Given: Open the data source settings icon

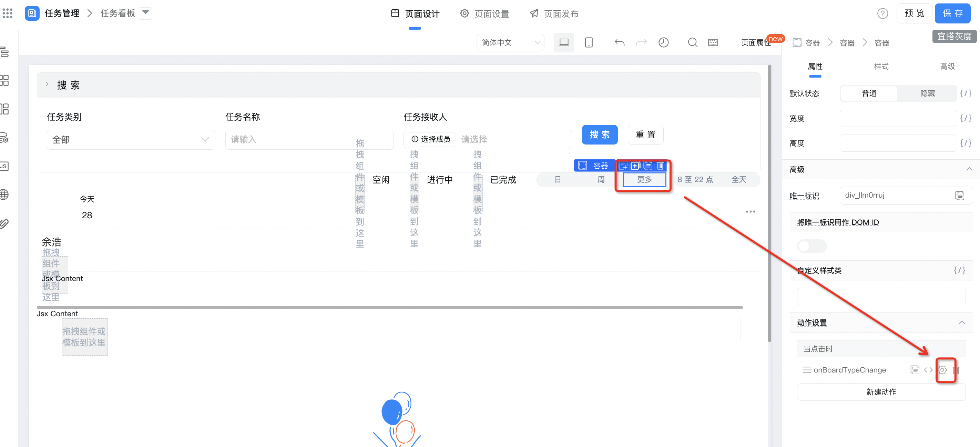Looking at the screenshot, I should 4,138.
